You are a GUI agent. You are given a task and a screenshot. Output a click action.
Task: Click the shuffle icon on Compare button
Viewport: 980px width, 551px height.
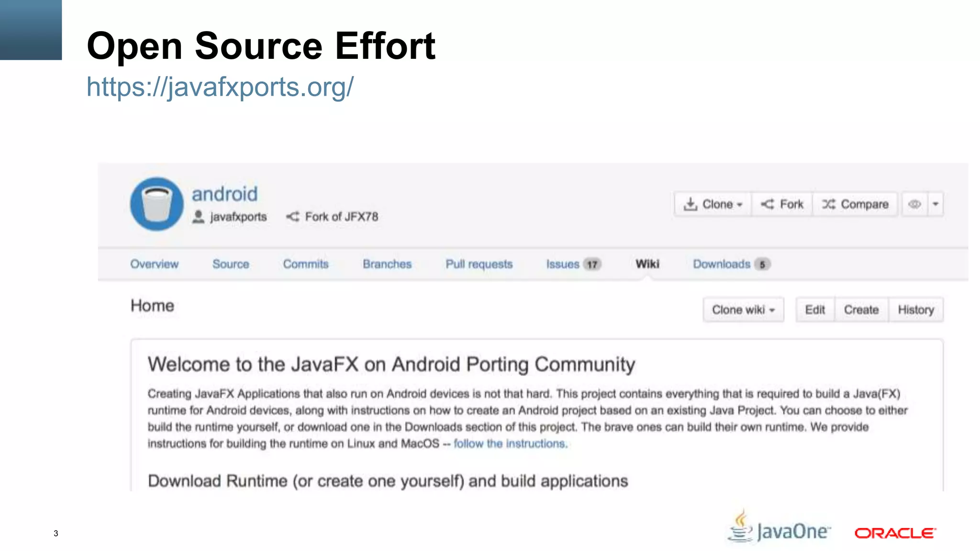tap(829, 204)
